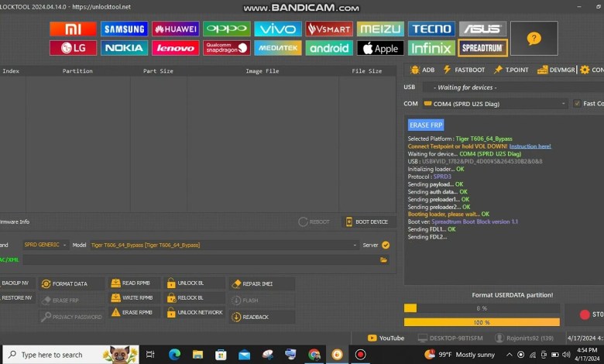604x364 pixels.
Task: Select the Nokia brand tile
Action: pos(124,48)
